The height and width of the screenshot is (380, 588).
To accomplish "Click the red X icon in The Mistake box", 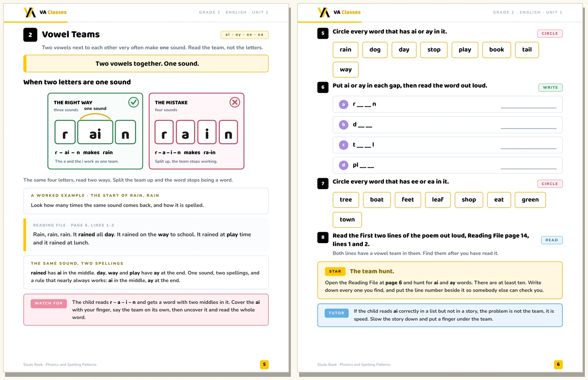I will point(235,102).
